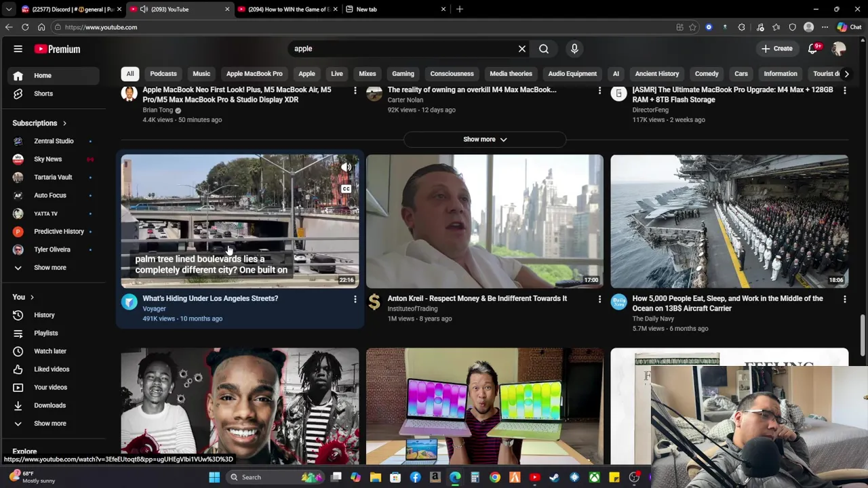The width and height of the screenshot is (868, 488).
Task: Open the Voyager channel avatar
Action: tap(129, 302)
